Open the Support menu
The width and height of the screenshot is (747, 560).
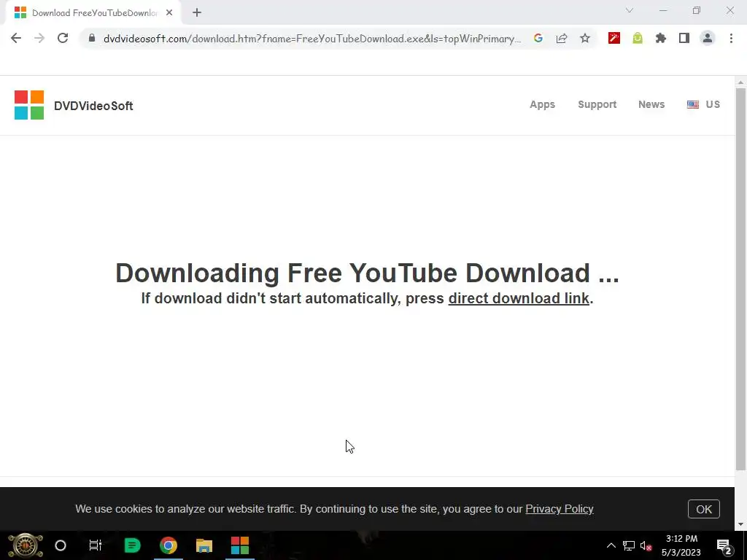pos(597,104)
